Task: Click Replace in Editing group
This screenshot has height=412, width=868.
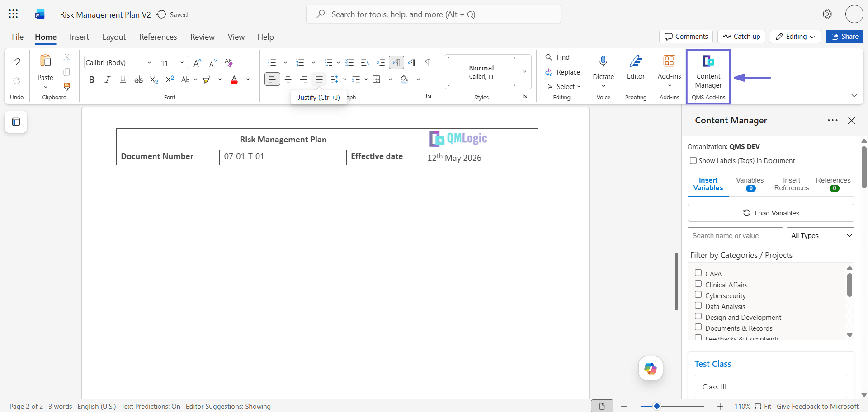Action: [563, 72]
